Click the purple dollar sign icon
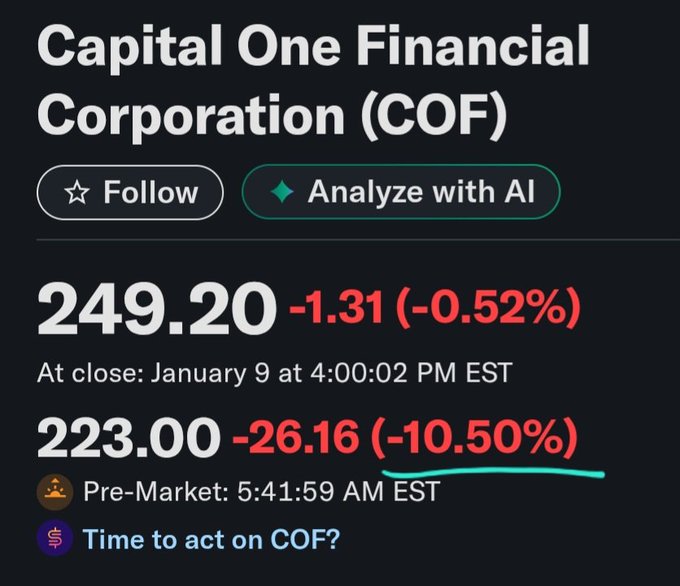Viewport: 680px width, 586px height. coord(54,539)
